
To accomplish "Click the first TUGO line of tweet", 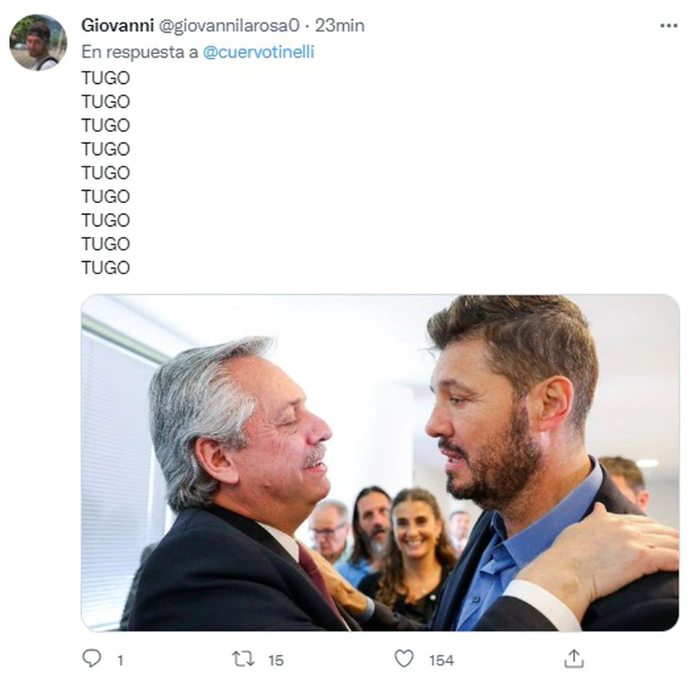I will point(105,78).
